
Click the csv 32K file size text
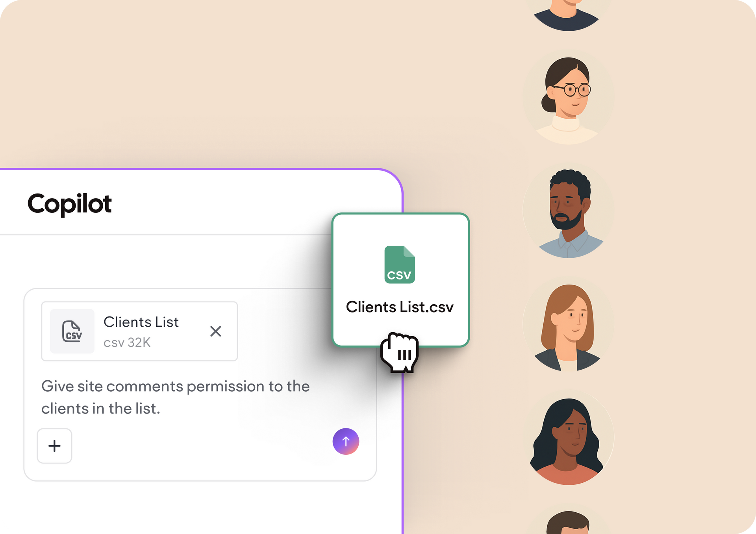127,342
